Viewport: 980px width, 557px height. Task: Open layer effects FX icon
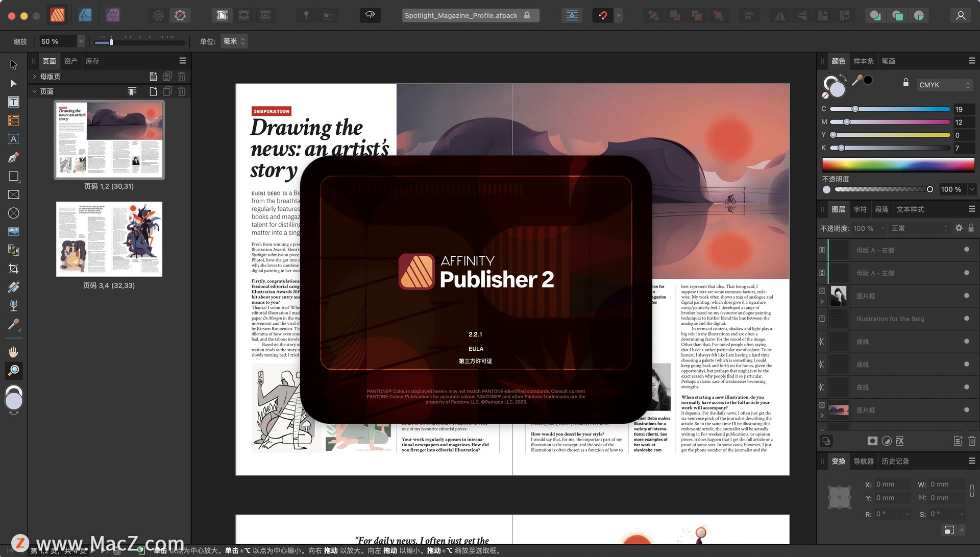[900, 441]
